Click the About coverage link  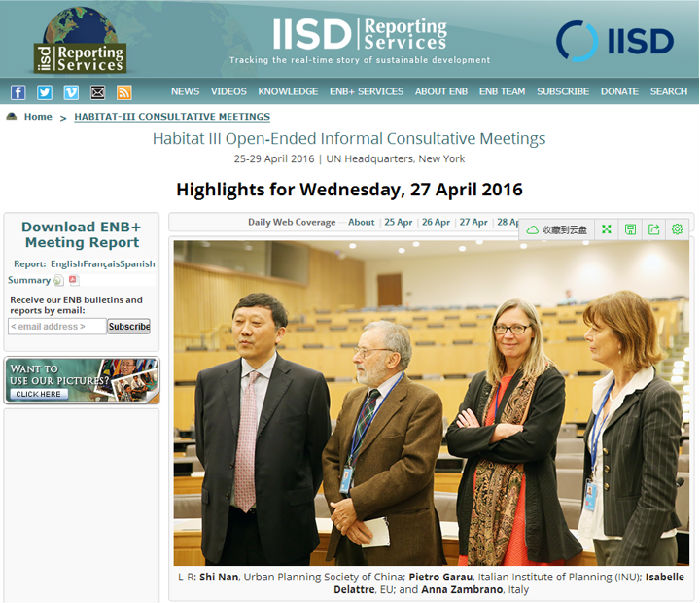[361, 222]
